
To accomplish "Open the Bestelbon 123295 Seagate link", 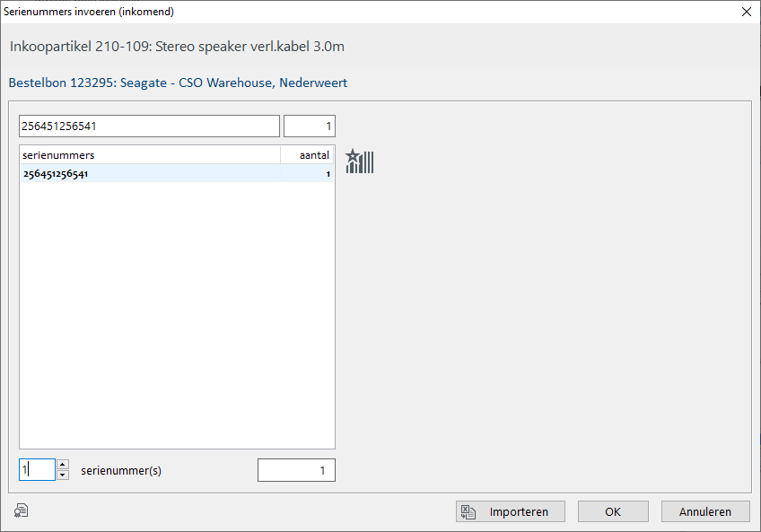I will [x=178, y=83].
